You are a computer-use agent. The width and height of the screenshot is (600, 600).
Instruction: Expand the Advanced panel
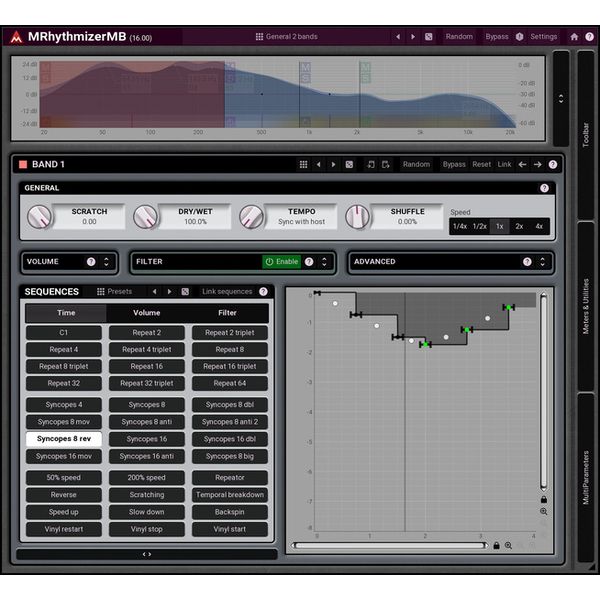pyautogui.click(x=543, y=262)
